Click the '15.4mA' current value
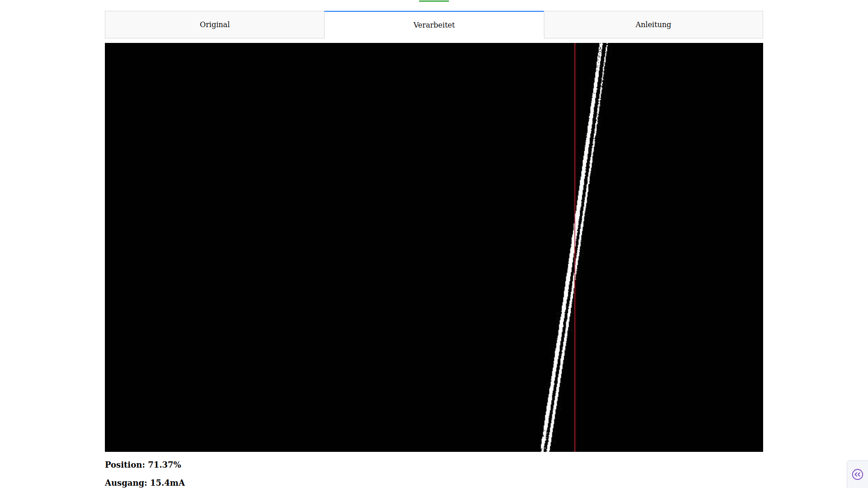 [x=167, y=483]
